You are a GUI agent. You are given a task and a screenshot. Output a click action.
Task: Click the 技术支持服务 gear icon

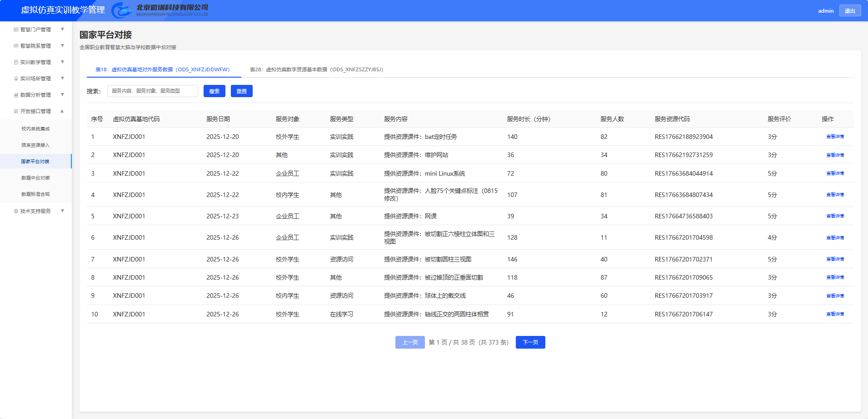pos(16,211)
